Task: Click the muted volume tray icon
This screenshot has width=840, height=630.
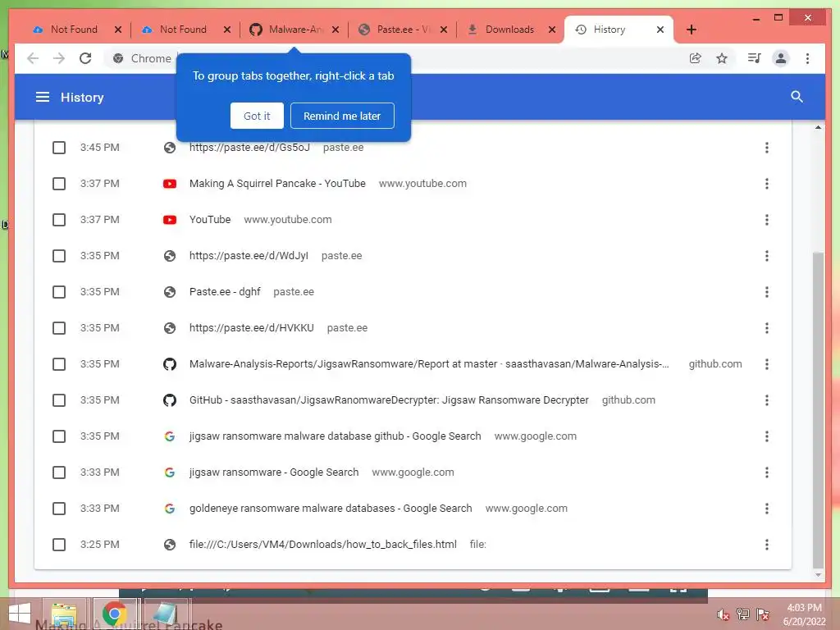Action: (x=723, y=615)
